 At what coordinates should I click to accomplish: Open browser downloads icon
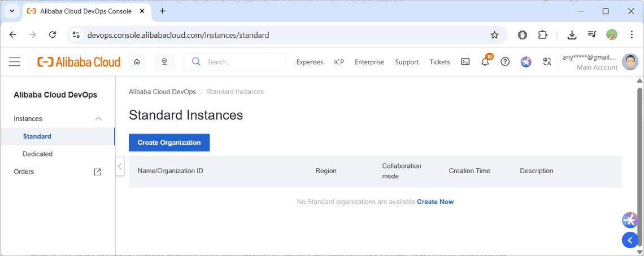[x=572, y=35]
